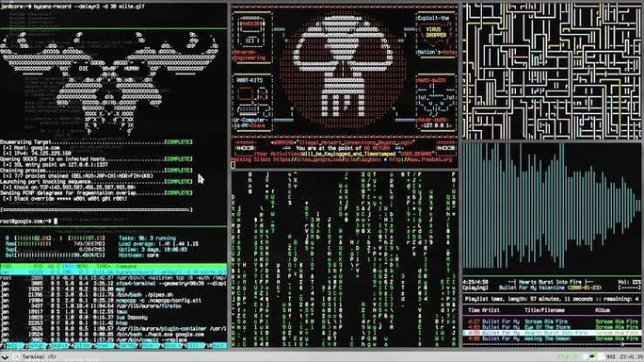
Task: Play the Eye Of The Storm track
Action: tap(552, 327)
